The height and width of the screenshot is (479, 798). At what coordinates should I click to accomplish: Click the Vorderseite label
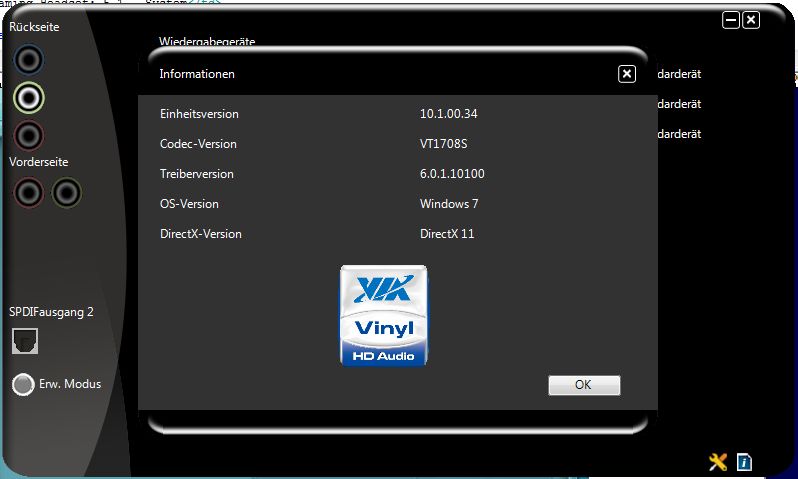(39, 162)
